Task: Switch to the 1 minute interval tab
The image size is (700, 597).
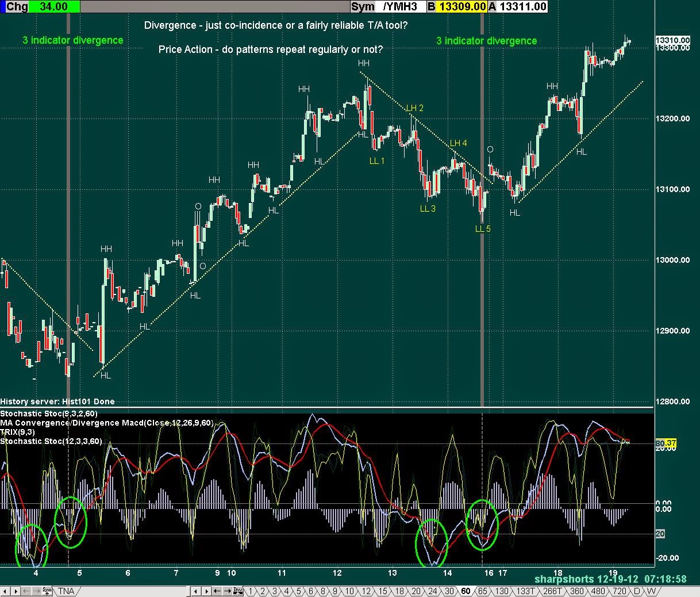Action: pyautogui.click(x=250, y=591)
